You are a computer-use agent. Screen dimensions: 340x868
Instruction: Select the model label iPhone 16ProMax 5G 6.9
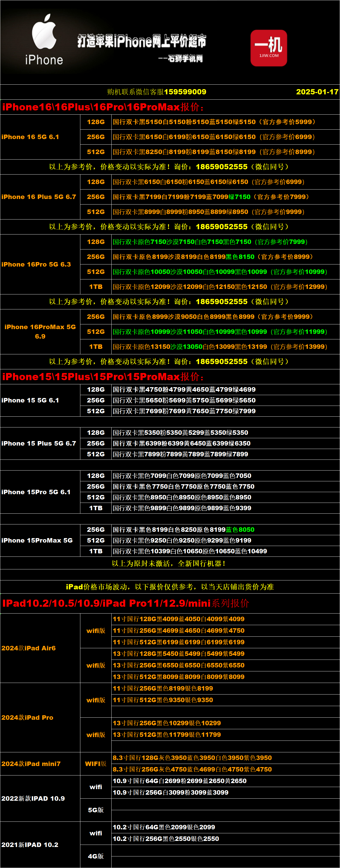coord(40,331)
